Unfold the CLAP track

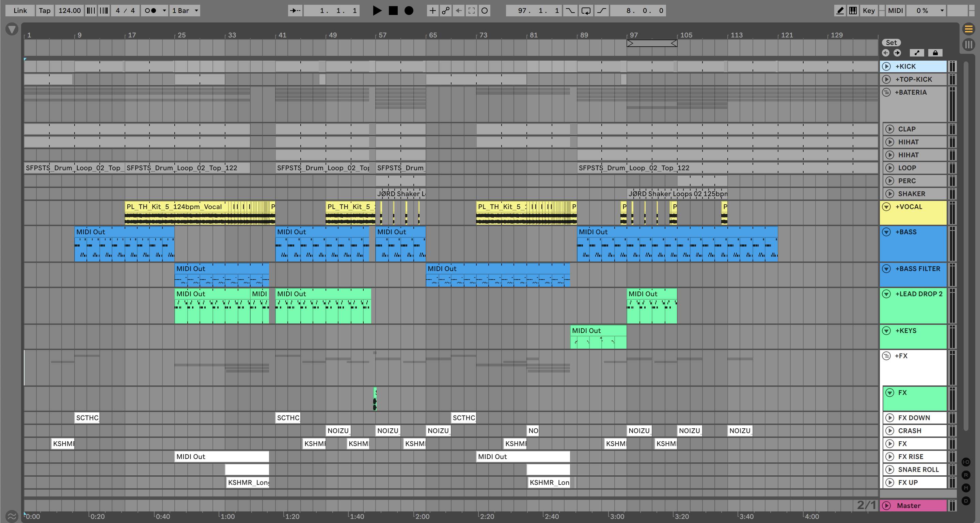[889, 129]
